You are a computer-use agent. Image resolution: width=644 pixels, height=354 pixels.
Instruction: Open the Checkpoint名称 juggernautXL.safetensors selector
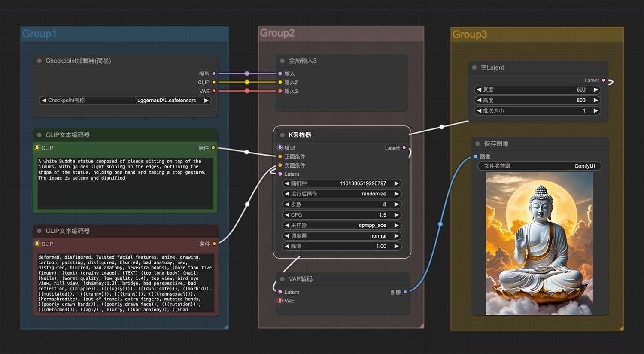[125, 100]
